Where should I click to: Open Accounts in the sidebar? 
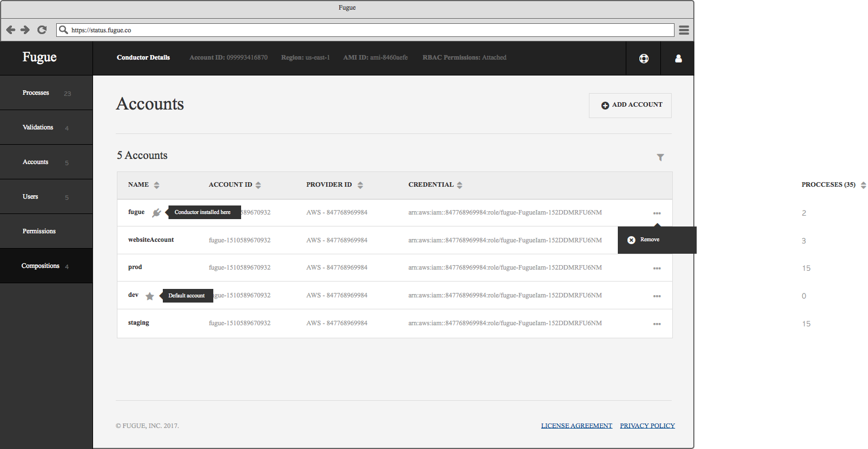pos(46,162)
